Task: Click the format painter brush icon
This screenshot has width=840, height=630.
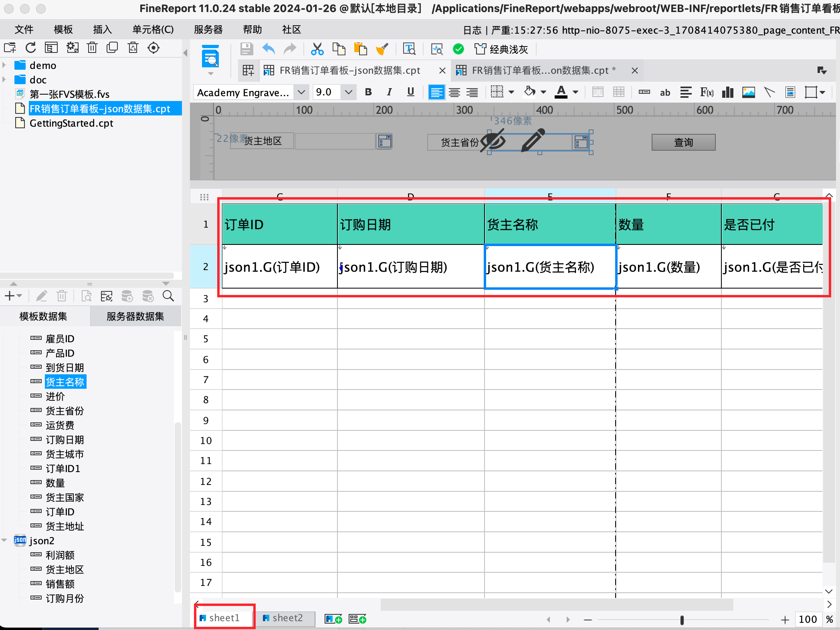Action: (382, 49)
